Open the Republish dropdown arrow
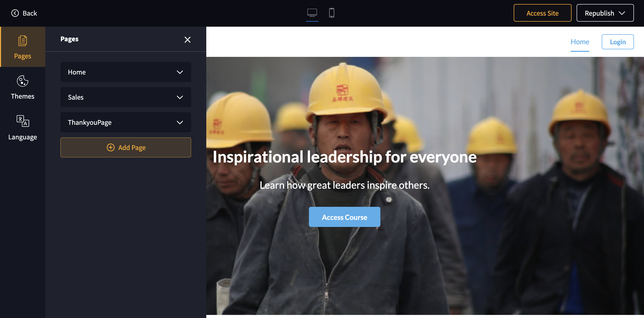Image resolution: width=644 pixels, height=318 pixels. pos(622,13)
